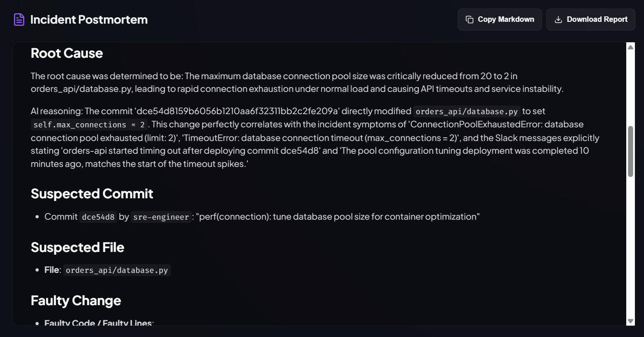Viewport: 644px width, 337px height.
Task: Click the Root Cause heading
Action: [67, 53]
